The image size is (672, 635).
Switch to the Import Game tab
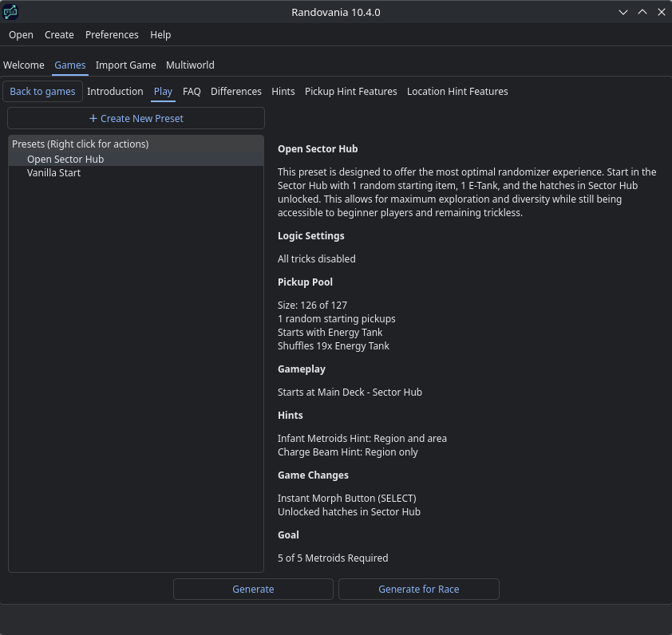(x=125, y=65)
